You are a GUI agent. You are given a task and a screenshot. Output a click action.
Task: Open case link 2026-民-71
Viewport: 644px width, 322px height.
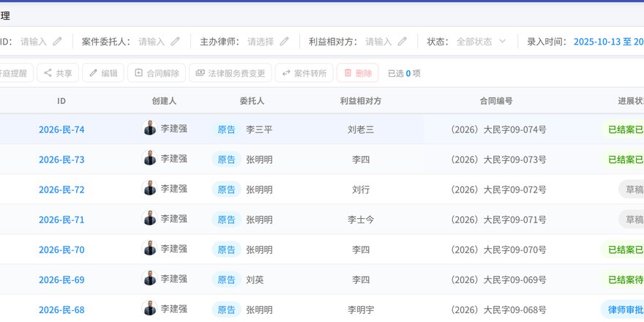point(61,220)
